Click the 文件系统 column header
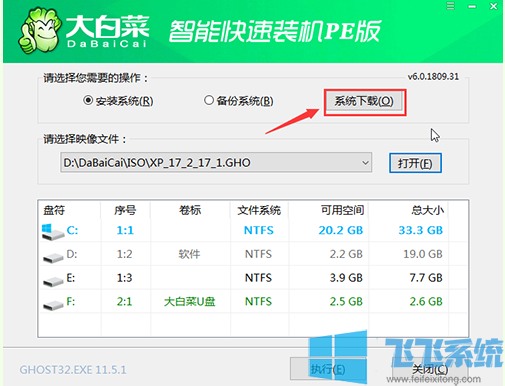Viewport: 505px width, 386px height. 259,210
